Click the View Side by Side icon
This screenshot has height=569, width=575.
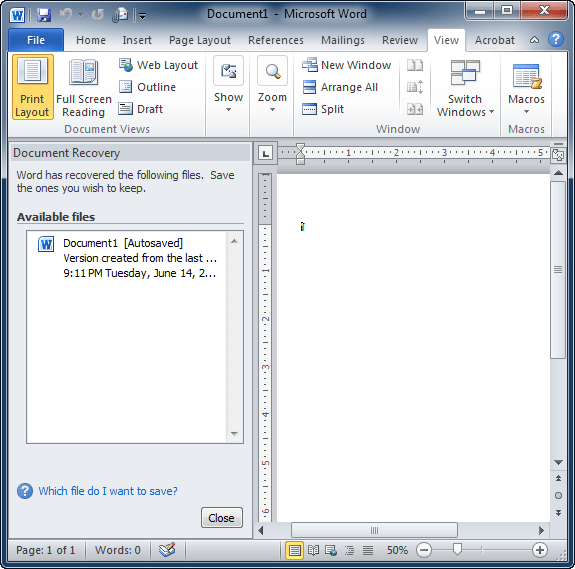point(415,65)
